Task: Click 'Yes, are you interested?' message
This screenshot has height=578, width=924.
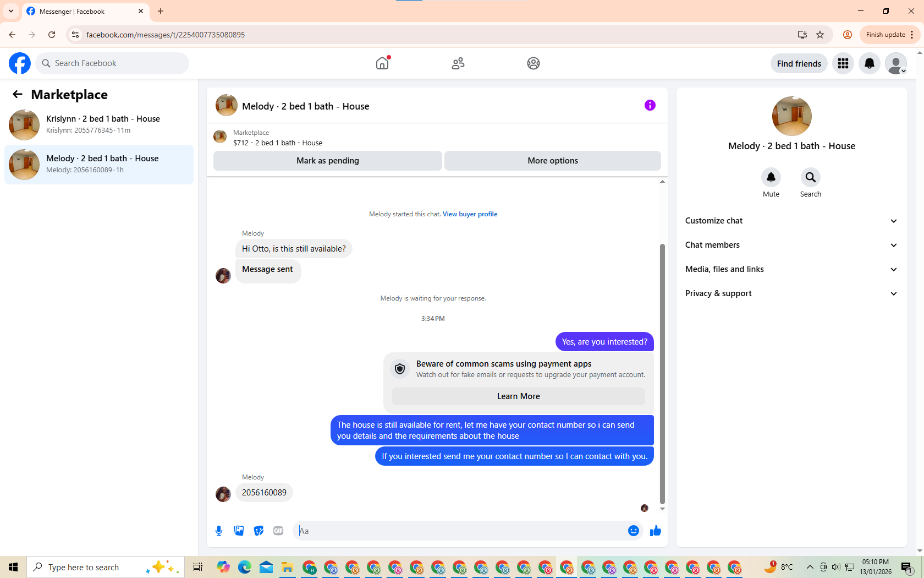Action: (604, 342)
